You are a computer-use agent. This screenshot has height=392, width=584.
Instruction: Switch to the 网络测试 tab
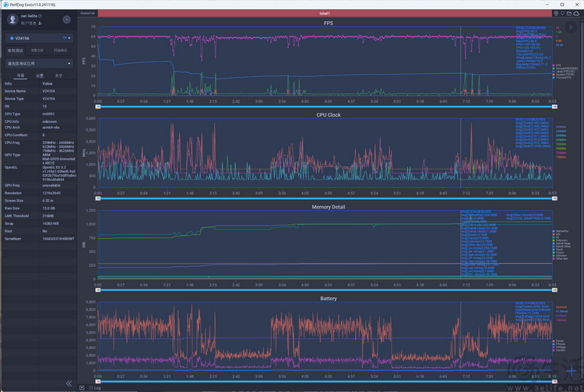click(60, 51)
